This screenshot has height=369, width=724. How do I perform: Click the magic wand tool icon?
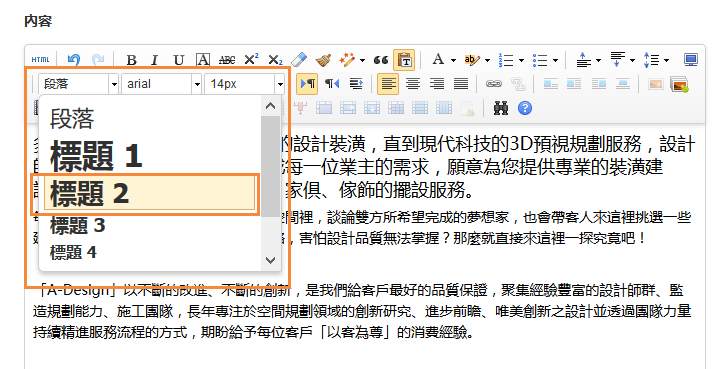click(x=347, y=60)
